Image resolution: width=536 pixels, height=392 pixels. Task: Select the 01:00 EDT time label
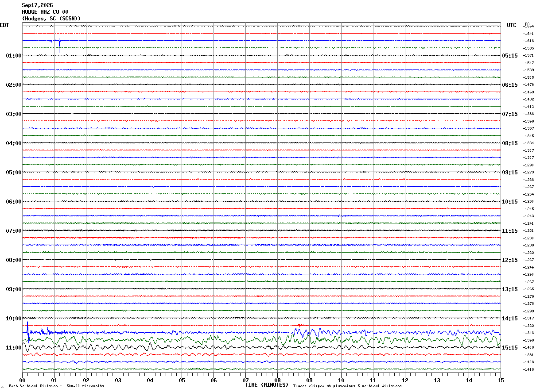coord(14,56)
